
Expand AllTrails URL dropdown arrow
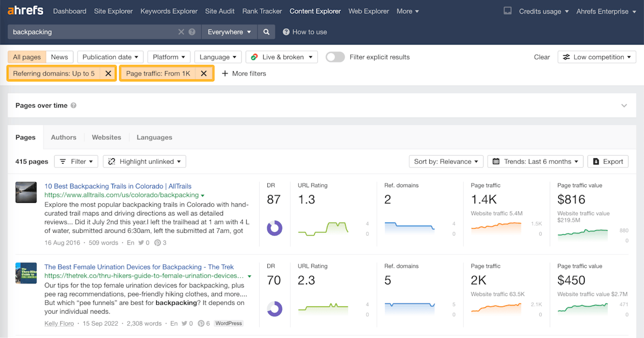point(202,196)
